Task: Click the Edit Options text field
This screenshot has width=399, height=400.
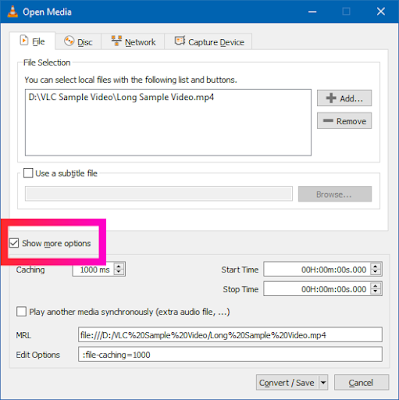Action: (230, 354)
